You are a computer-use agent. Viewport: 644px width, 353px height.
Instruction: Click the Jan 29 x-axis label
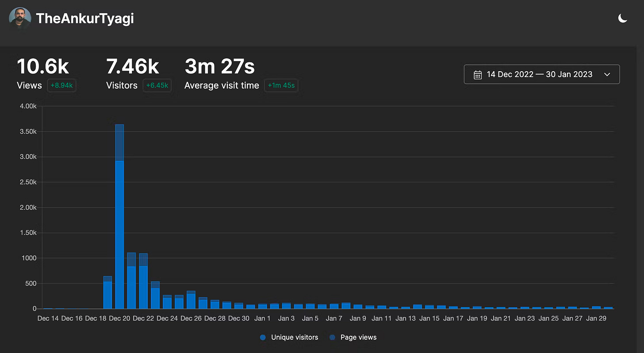(x=596, y=318)
